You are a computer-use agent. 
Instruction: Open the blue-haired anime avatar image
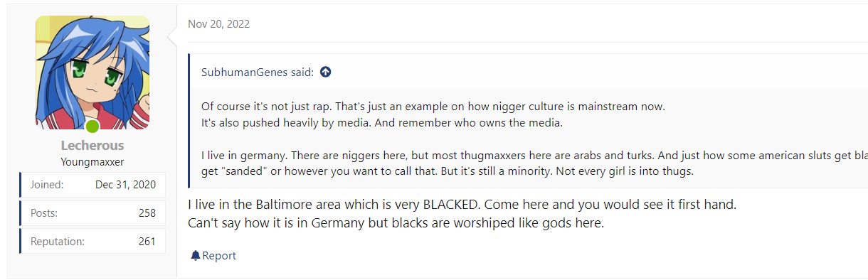click(x=92, y=73)
